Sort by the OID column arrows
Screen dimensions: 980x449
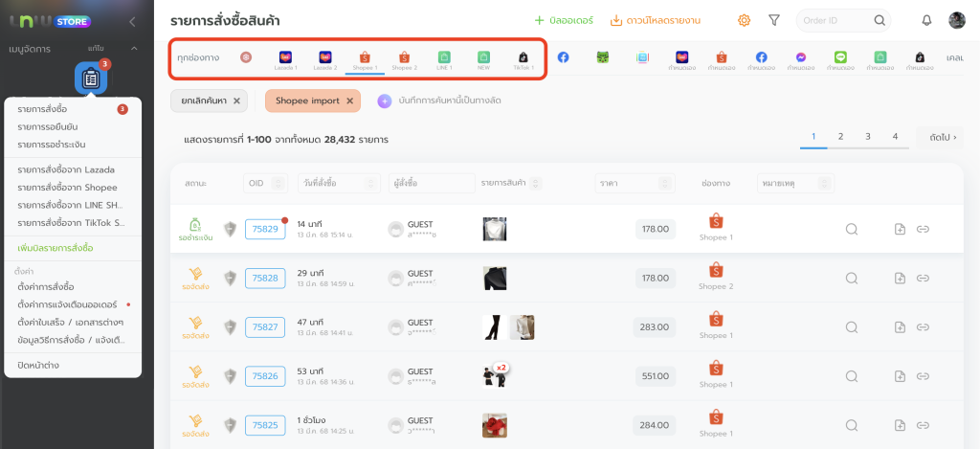coord(278,183)
